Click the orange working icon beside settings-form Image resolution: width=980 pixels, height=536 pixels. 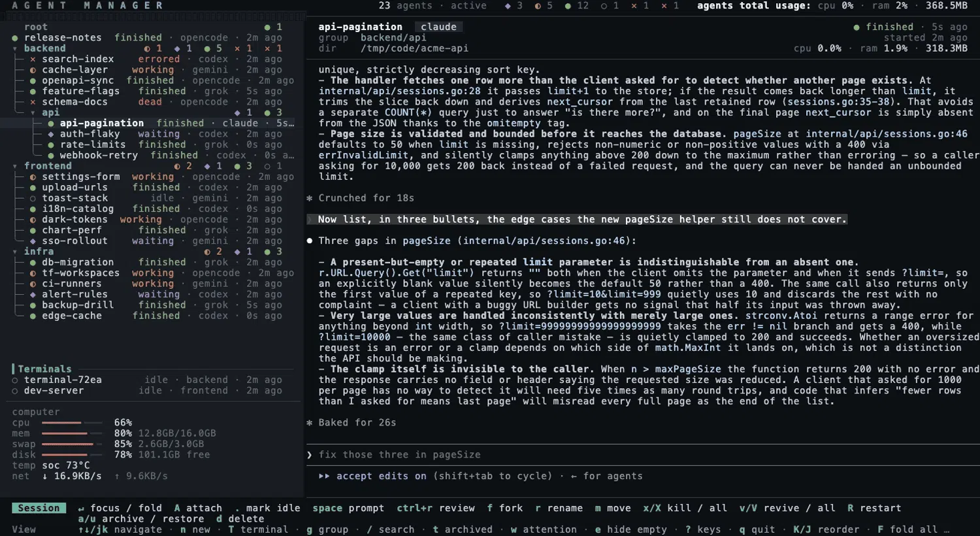click(x=33, y=177)
